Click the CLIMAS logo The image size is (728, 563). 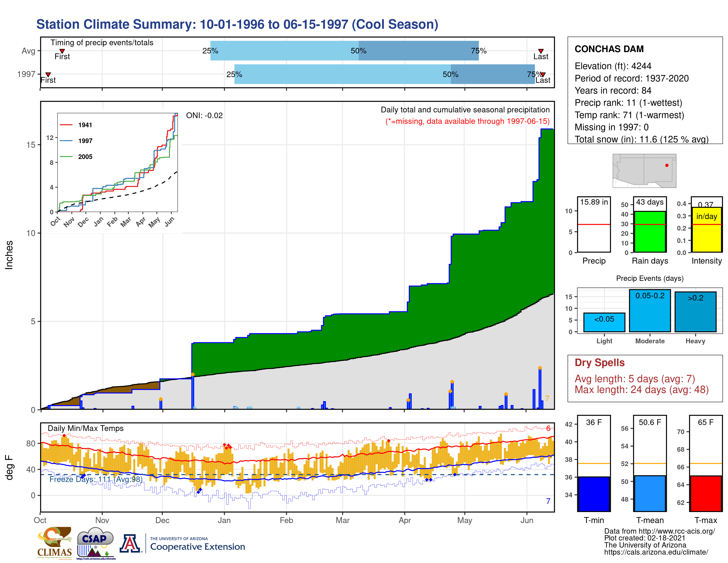(x=55, y=543)
